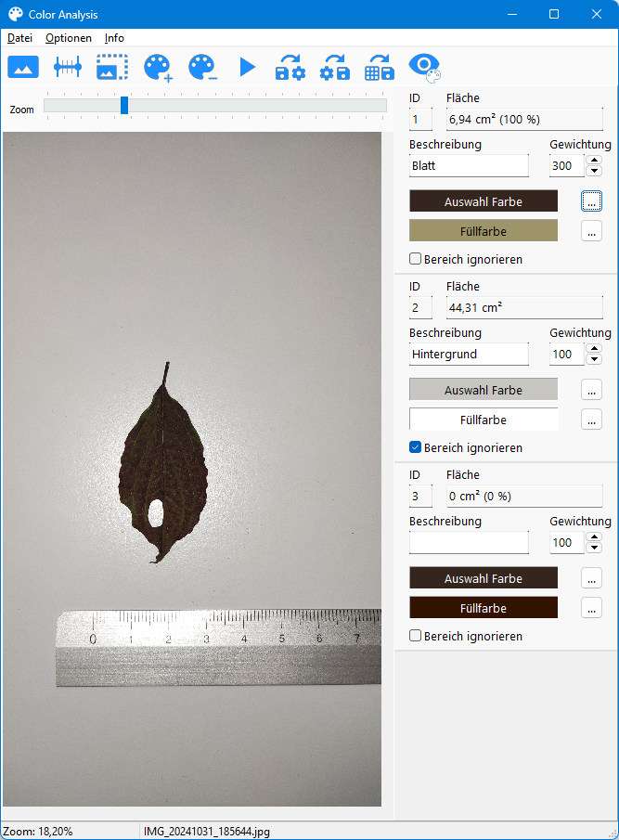The height and width of the screenshot is (840, 619).
Task: Click the remove color palette icon
Action: [x=201, y=67]
